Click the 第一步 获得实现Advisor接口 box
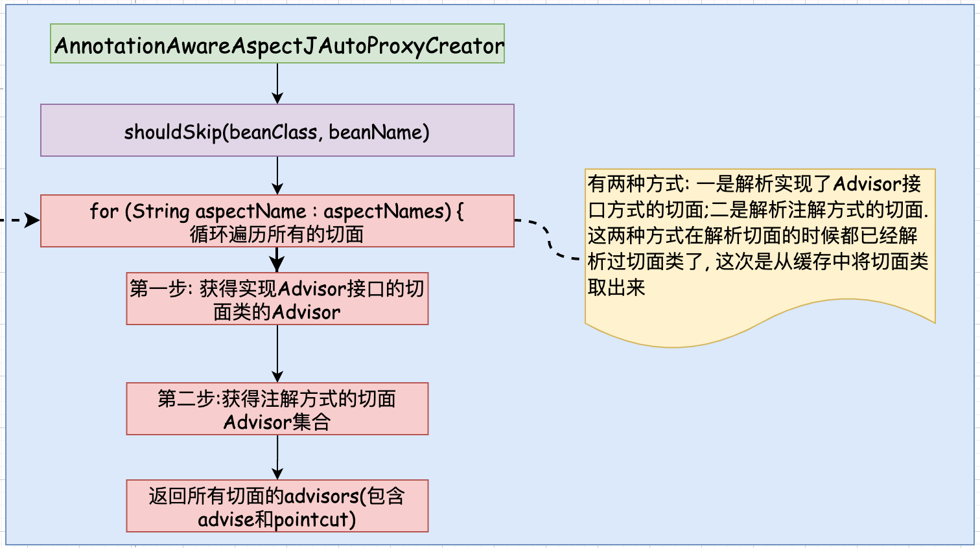The image size is (980, 548). pyautogui.click(x=277, y=299)
